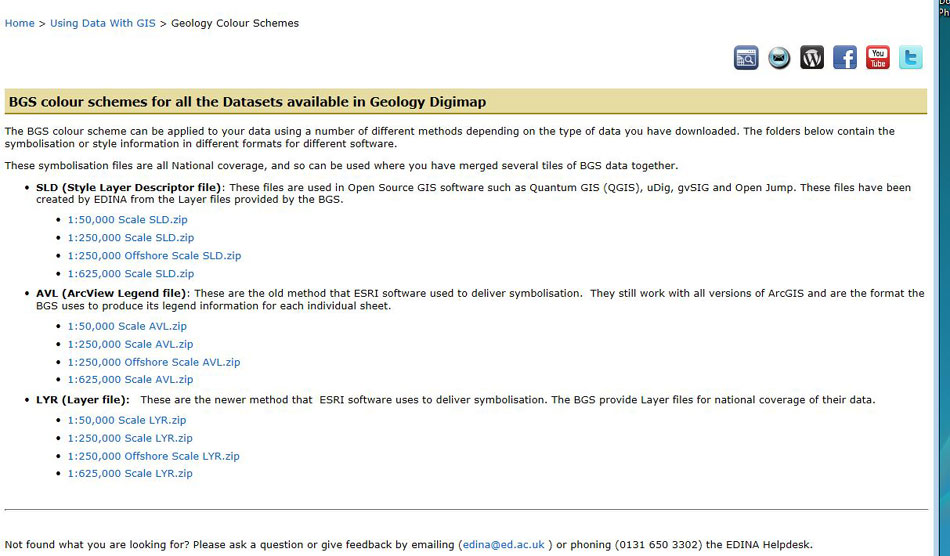Screen dimensions: 950x556
Task: Download 1:625,000 Scale AVL.zip
Action: click(x=130, y=380)
